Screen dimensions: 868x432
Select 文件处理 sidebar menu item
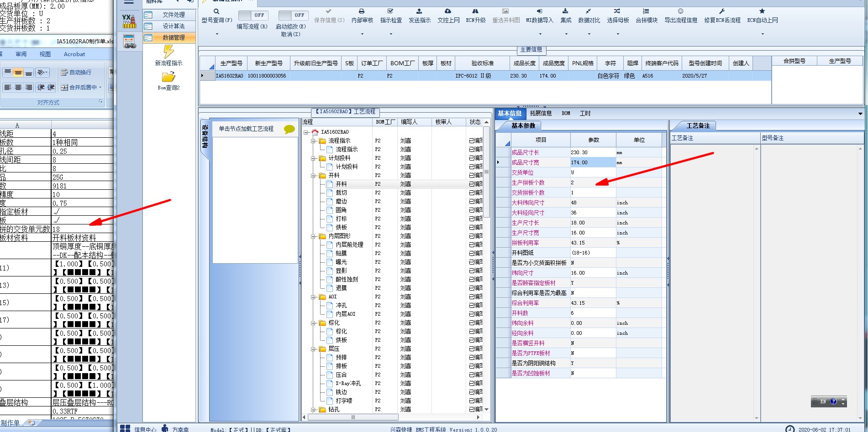coord(169,15)
